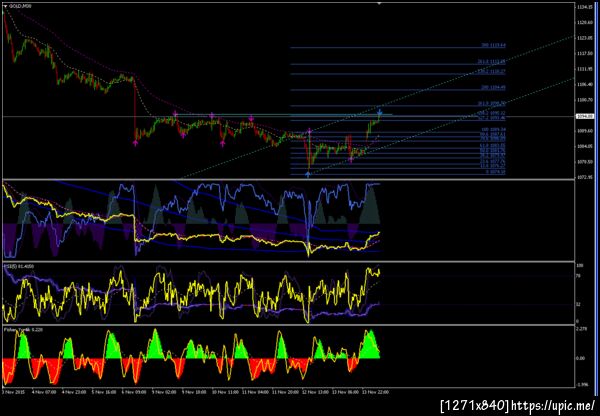
Task: Click the 13 Nov 06:00 time axis label
Action: click(347, 392)
